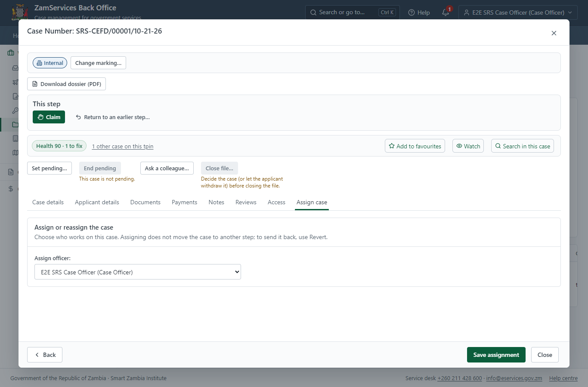The height and width of the screenshot is (387, 588).
Task: Open the Payments tab
Action: (x=184, y=202)
